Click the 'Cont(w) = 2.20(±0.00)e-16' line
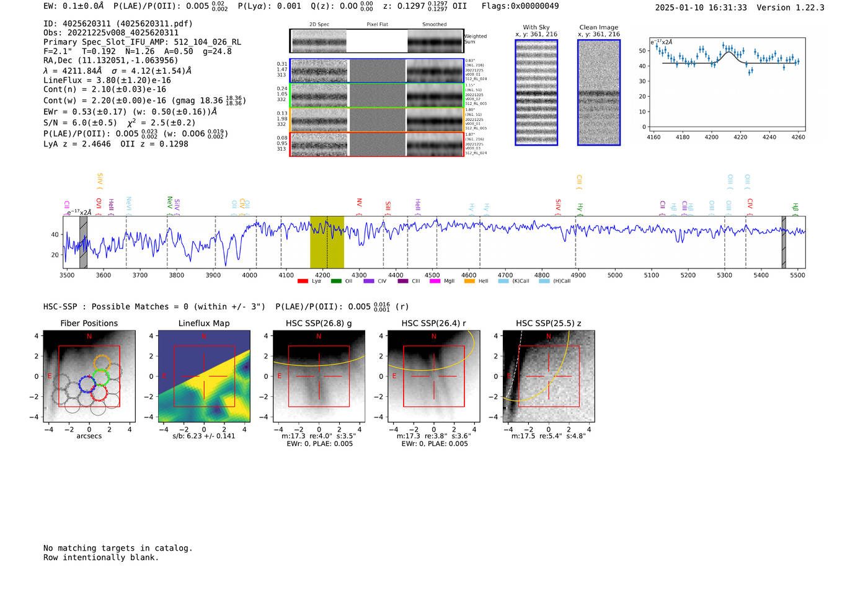868x591 pixels. [x=105, y=100]
